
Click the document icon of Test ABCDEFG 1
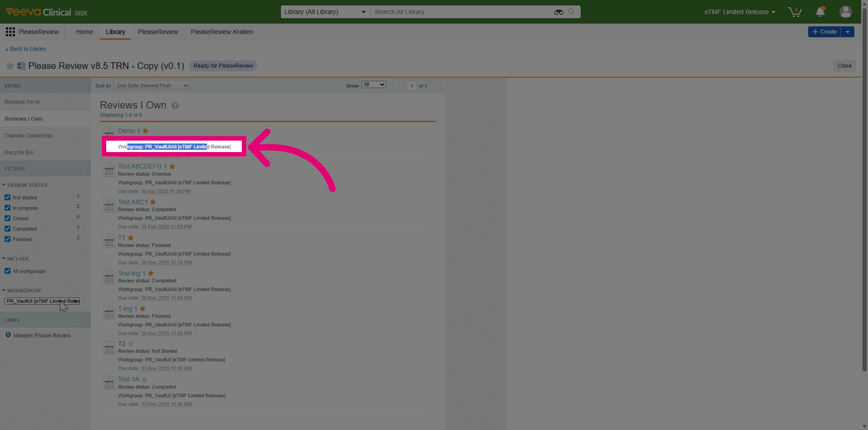(109, 170)
